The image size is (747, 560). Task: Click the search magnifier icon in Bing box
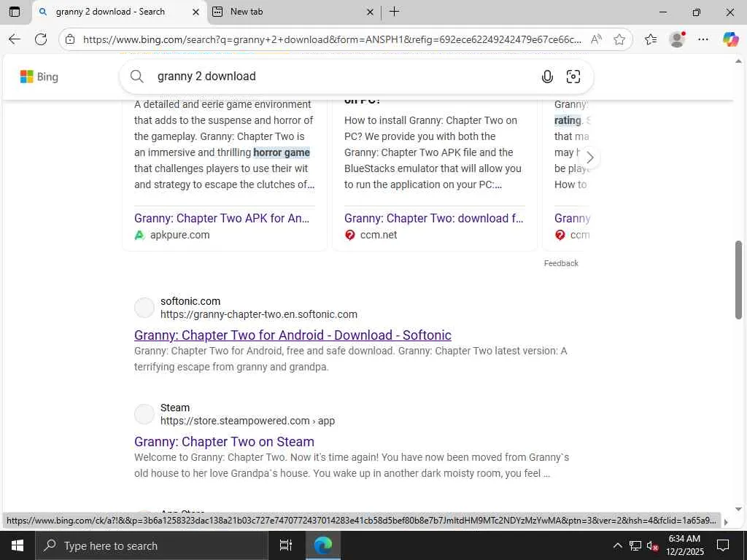click(x=136, y=76)
